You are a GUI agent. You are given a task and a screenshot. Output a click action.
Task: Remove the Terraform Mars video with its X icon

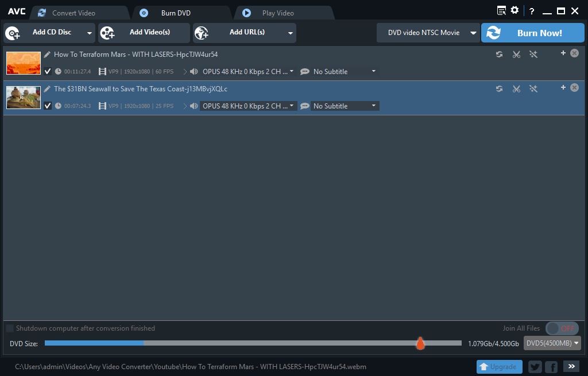tap(574, 52)
